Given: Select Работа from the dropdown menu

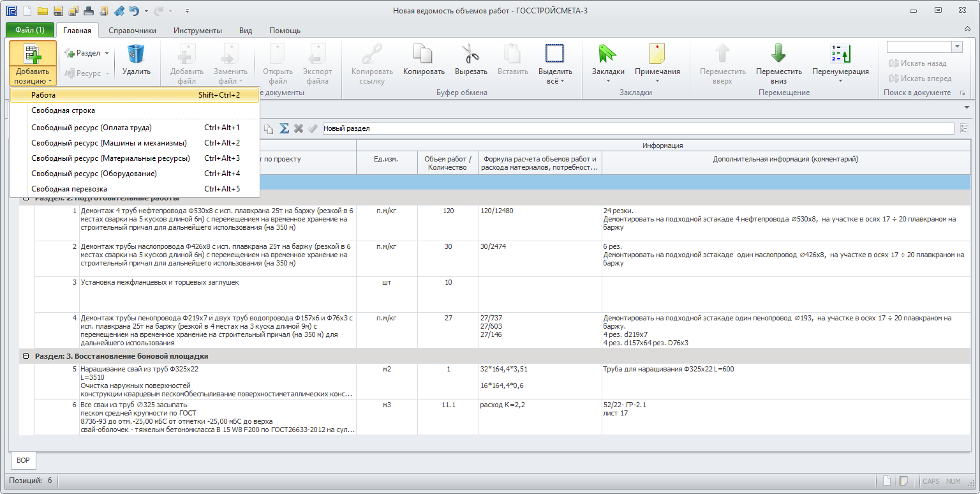Looking at the screenshot, I should (x=135, y=94).
